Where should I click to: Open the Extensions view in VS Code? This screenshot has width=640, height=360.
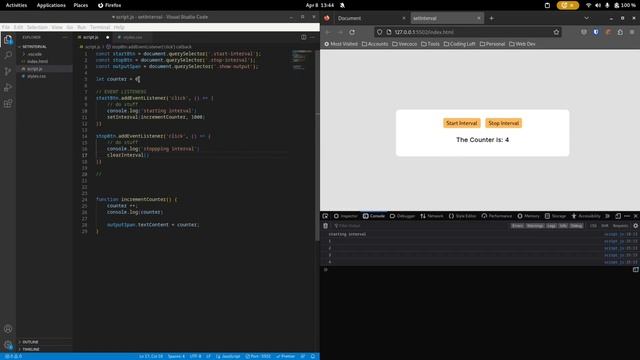(8, 103)
